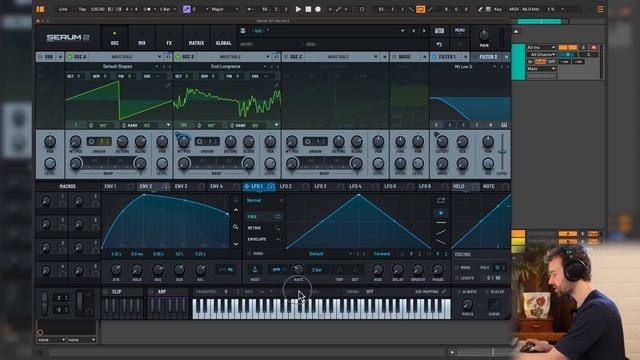Select the NOTE modulation tab
The image size is (640, 360).
tap(489, 187)
